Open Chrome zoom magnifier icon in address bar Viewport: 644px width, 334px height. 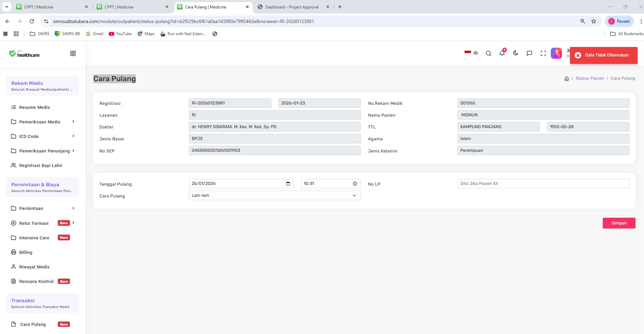583,21
